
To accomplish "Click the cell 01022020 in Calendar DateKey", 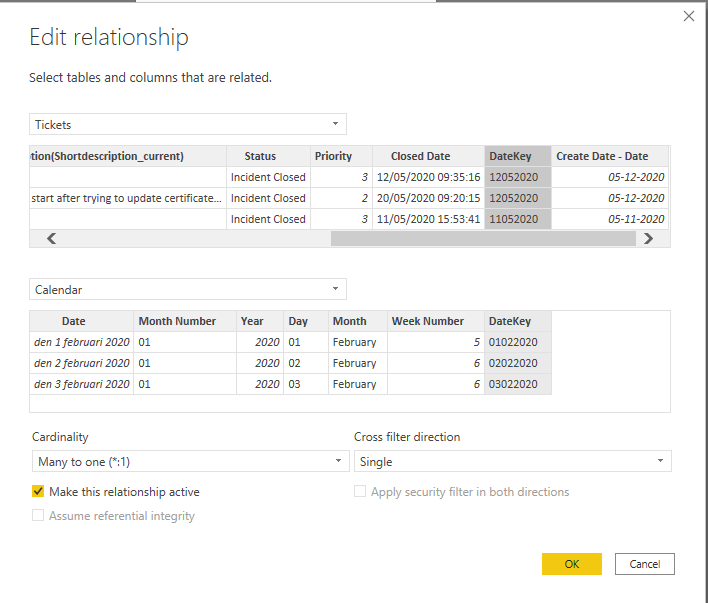I will tap(517, 342).
